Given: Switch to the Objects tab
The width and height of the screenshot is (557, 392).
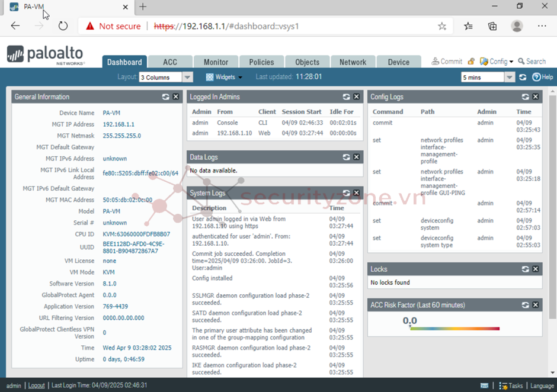Looking at the screenshot, I should (x=308, y=62).
